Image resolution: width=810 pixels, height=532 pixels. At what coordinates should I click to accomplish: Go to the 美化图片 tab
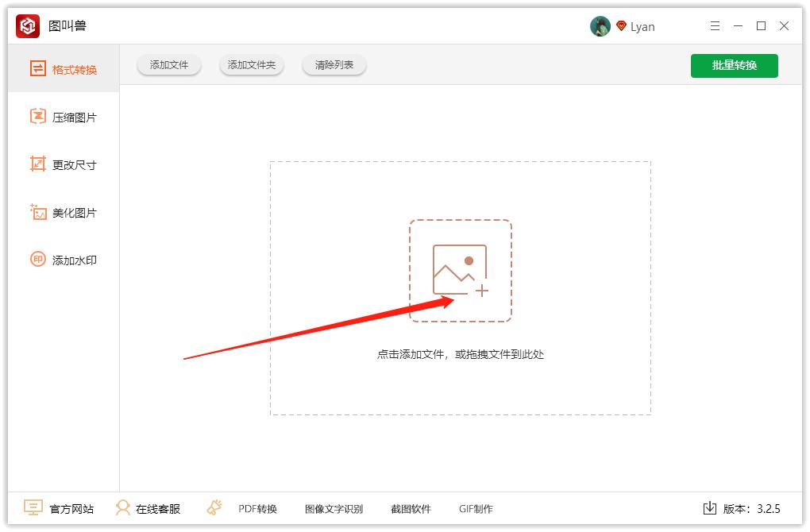64,213
